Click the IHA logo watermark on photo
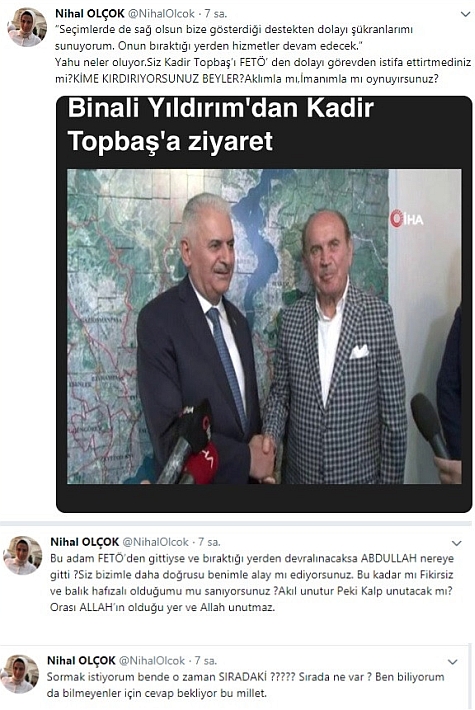This screenshot has height=710, width=475. coord(407,219)
